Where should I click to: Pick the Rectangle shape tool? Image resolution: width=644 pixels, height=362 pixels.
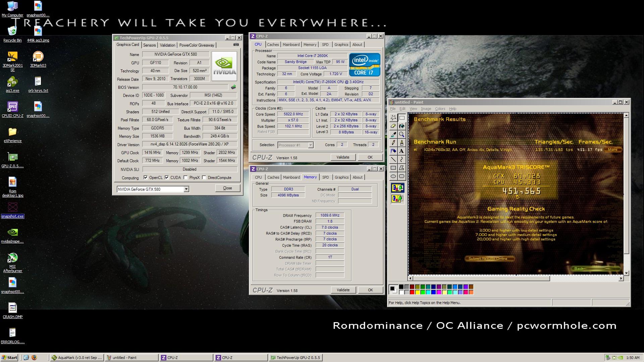coord(393,168)
